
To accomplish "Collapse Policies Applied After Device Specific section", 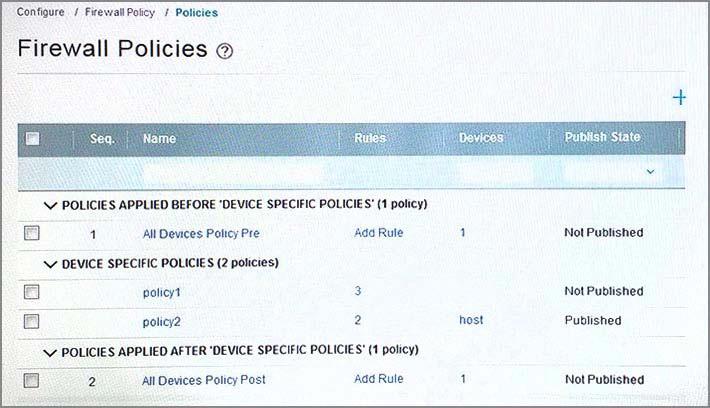I will click(x=50, y=352).
